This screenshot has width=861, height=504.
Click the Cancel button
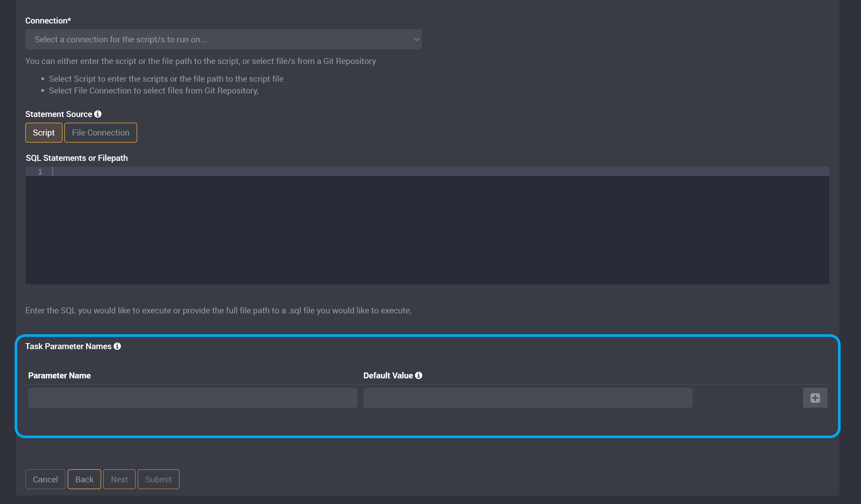(x=45, y=479)
